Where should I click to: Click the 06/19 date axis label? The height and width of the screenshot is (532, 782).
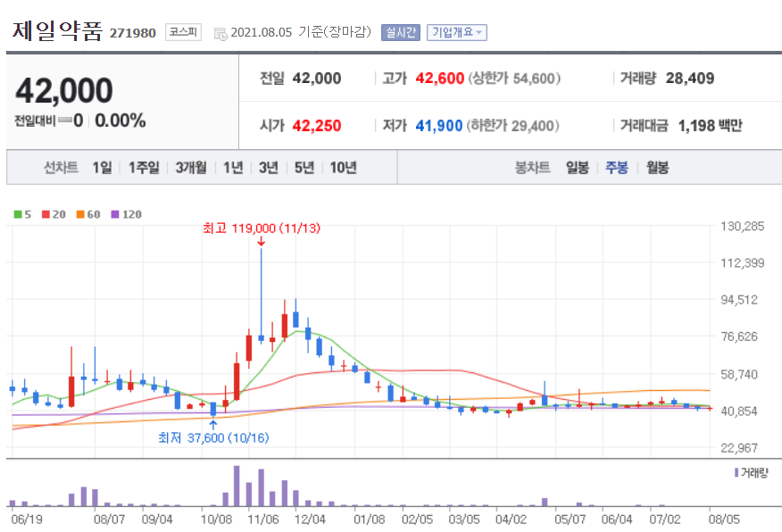click(27, 520)
